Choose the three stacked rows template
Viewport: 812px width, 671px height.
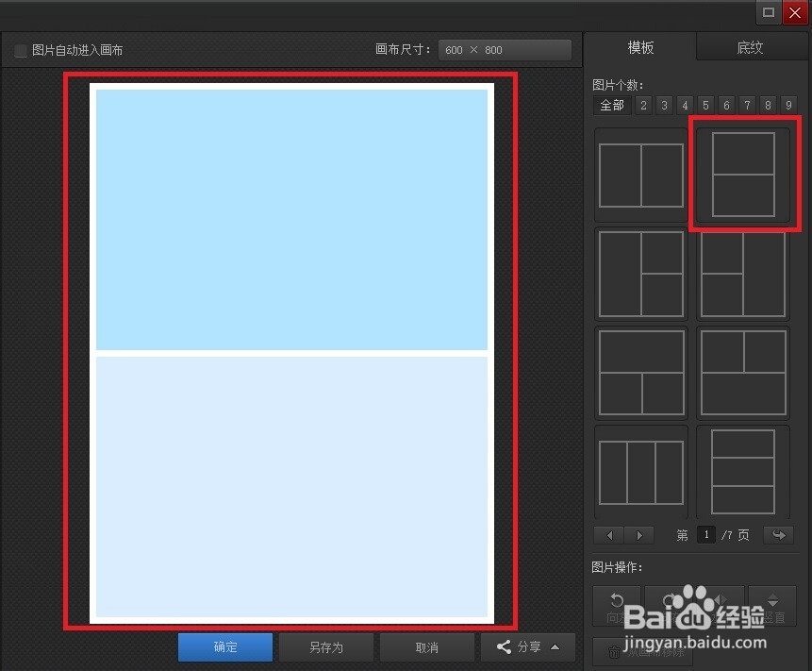[744, 472]
